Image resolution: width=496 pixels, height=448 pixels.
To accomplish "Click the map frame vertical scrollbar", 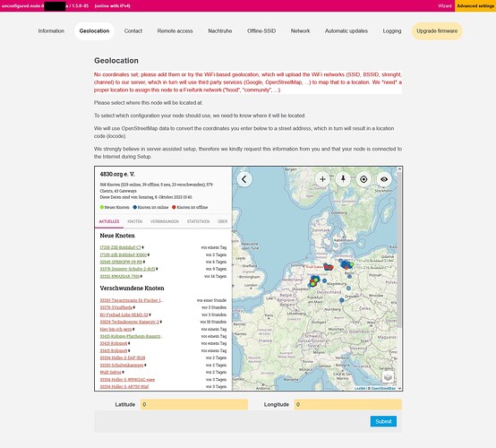I will point(399,250).
